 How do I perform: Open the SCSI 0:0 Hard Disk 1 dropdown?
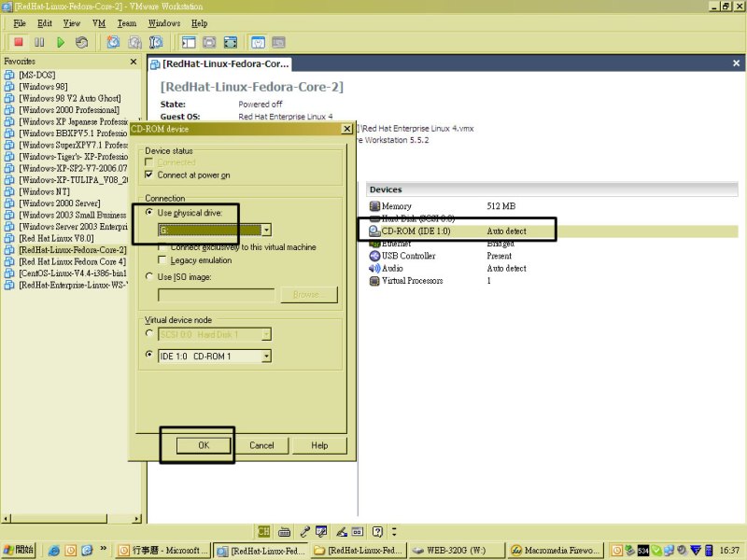pyautogui.click(x=266, y=334)
